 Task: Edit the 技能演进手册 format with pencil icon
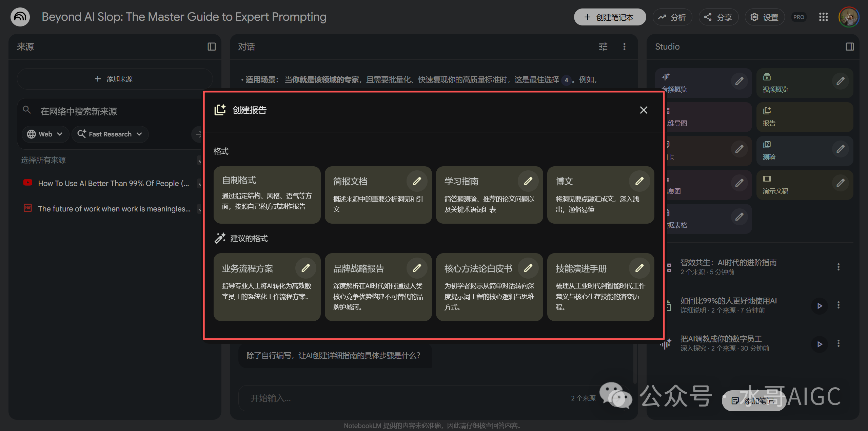(639, 268)
